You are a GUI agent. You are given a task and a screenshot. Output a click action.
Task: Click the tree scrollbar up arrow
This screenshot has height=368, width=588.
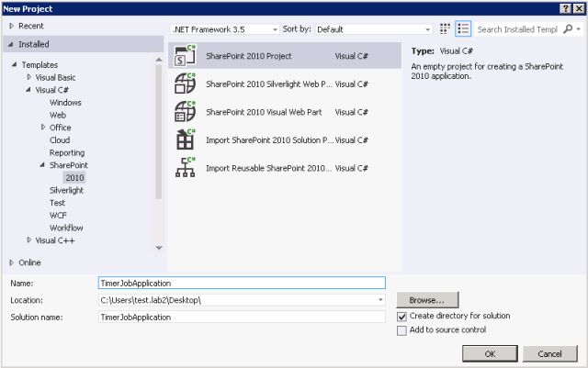click(x=159, y=60)
